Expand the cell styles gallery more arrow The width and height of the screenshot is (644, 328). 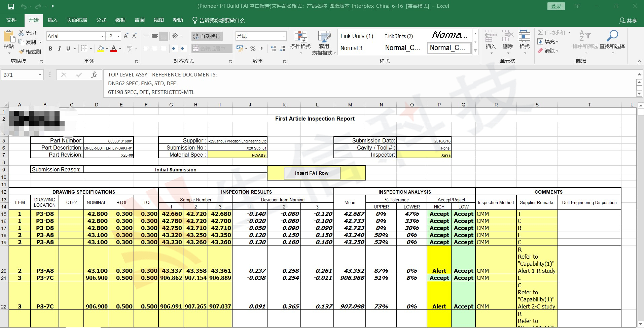tap(475, 51)
